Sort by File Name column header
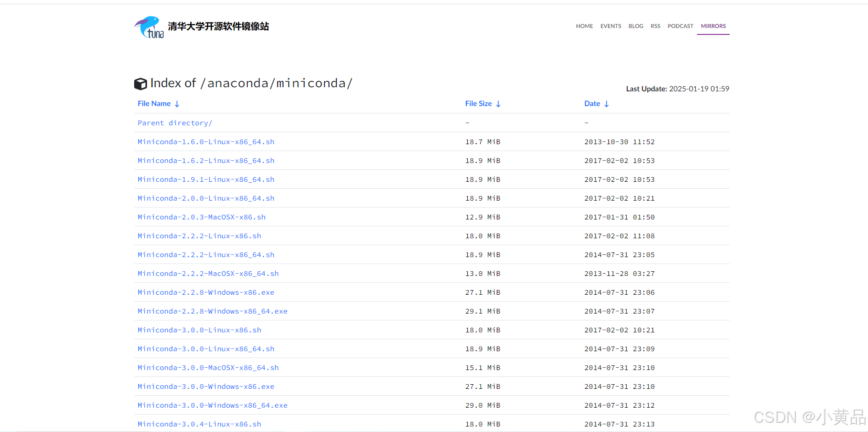868x432 pixels. (x=159, y=104)
